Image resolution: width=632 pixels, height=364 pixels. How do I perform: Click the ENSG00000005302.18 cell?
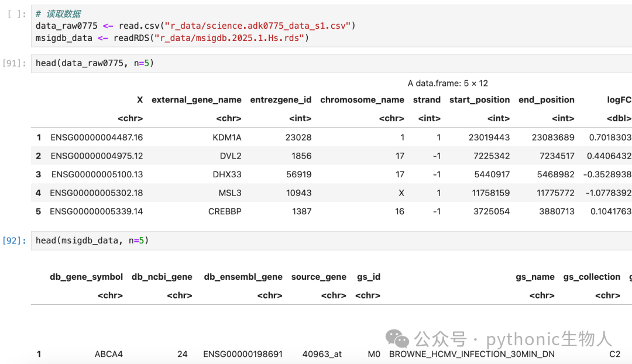pyautogui.click(x=97, y=193)
